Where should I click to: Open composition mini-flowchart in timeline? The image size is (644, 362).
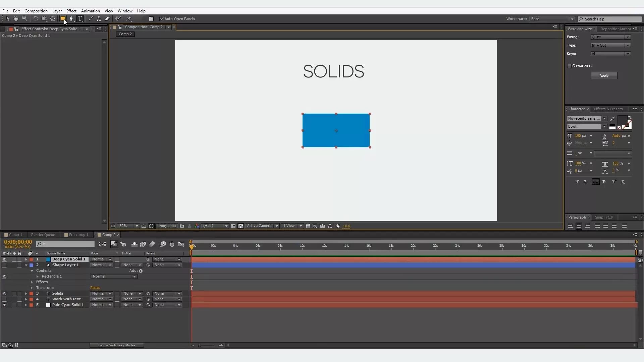coord(103,244)
